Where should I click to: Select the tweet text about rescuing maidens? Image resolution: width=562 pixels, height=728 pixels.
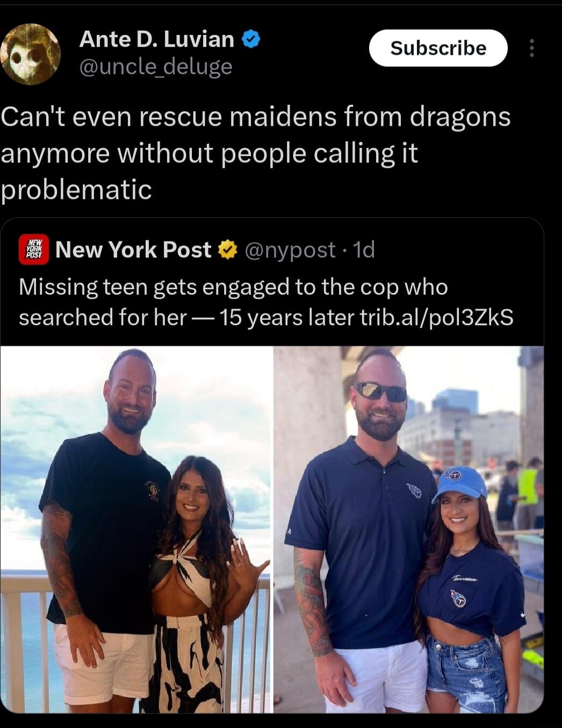point(255,153)
